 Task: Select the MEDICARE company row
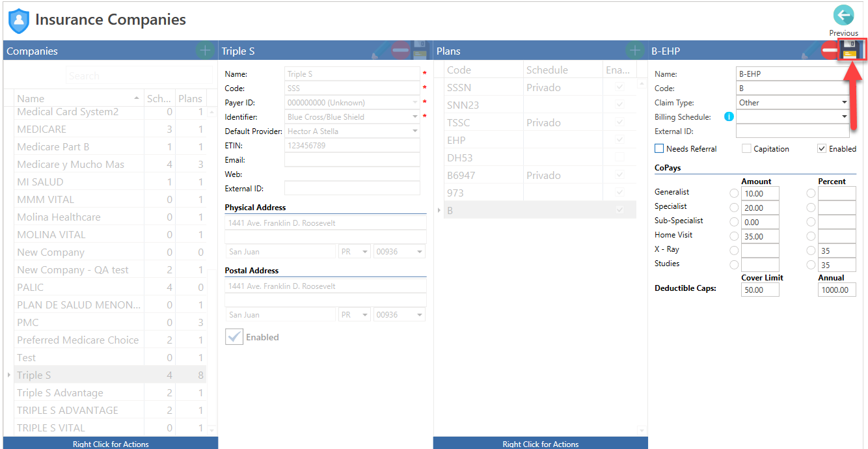coord(111,129)
